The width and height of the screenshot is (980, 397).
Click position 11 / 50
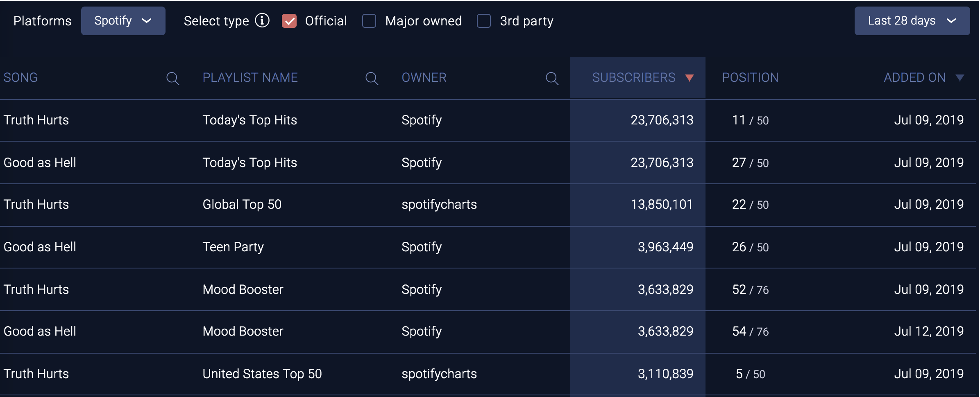(750, 120)
